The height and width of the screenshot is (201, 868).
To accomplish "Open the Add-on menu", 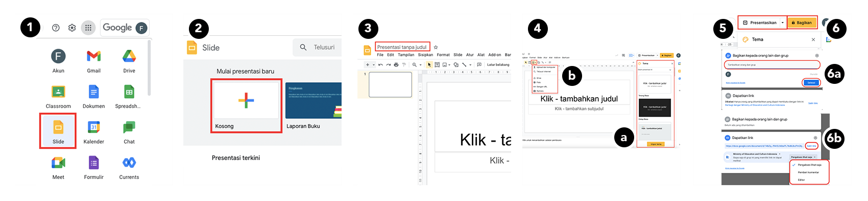I will coord(495,55).
